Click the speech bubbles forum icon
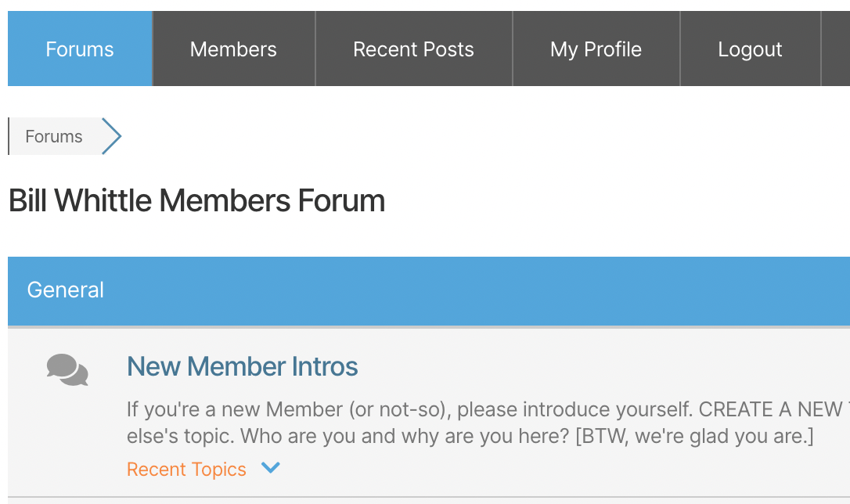 67,369
